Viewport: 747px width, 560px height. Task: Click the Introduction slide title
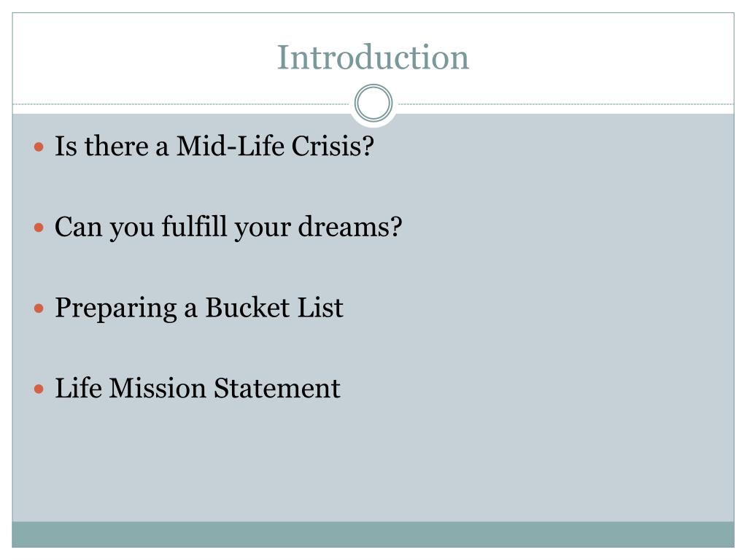(x=373, y=57)
